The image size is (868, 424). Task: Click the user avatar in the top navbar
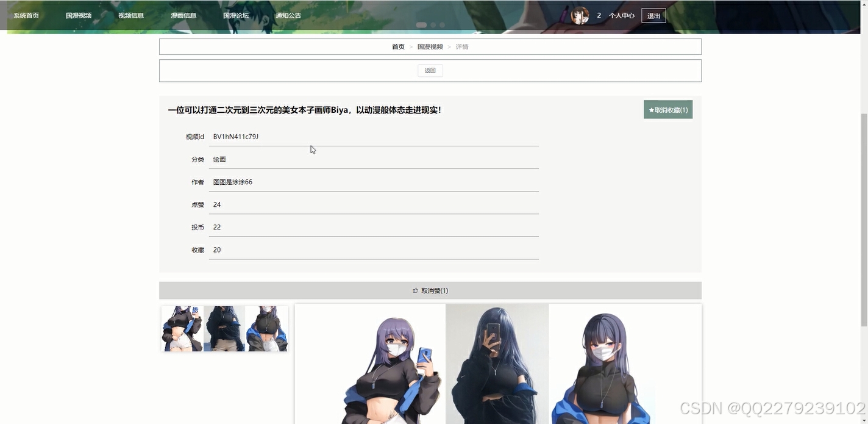579,15
